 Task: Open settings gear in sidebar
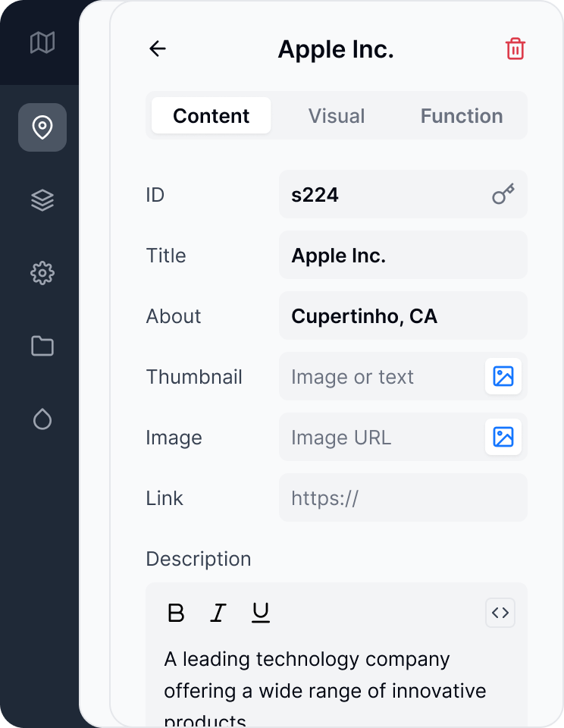pyautogui.click(x=42, y=273)
